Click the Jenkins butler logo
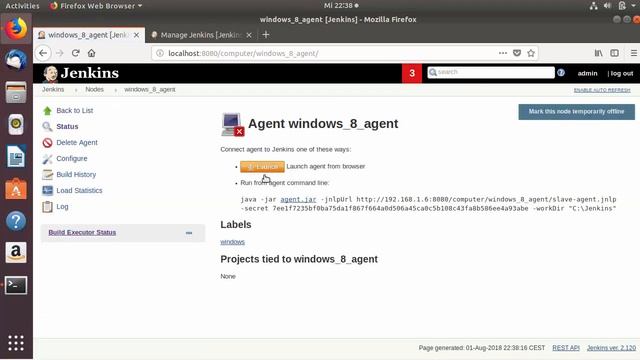 tap(51, 74)
